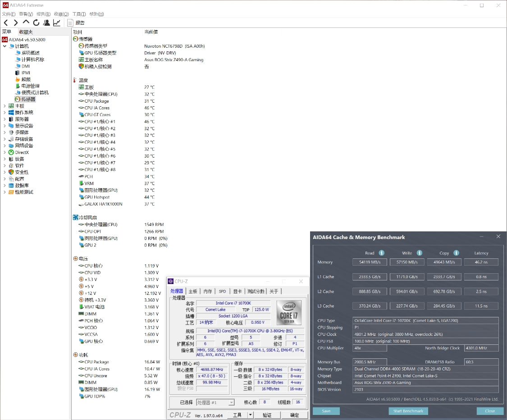507x420 pixels.
Task: Switch to 关于 tab in CPU-Z
Action: pyautogui.click(x=274, y=291)
